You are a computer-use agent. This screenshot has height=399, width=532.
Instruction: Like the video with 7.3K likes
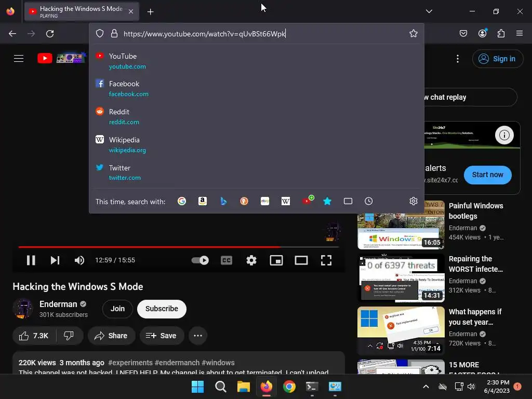[34, 336]
